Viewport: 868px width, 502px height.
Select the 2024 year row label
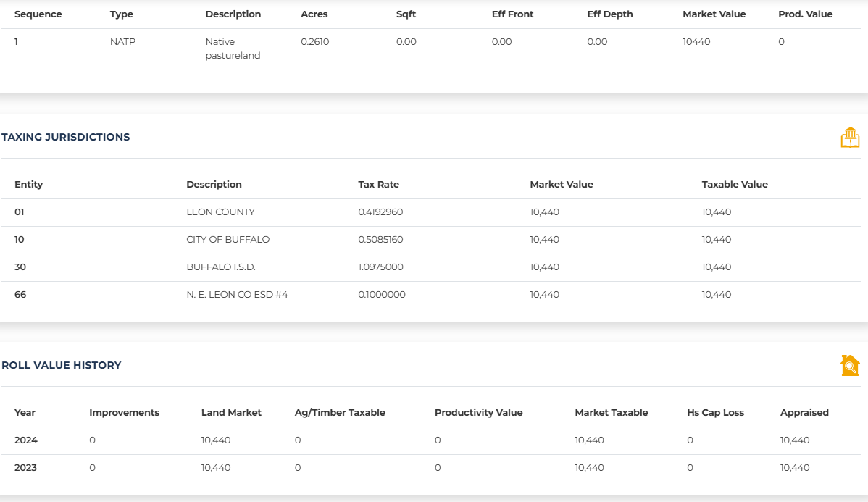[25, 440]
